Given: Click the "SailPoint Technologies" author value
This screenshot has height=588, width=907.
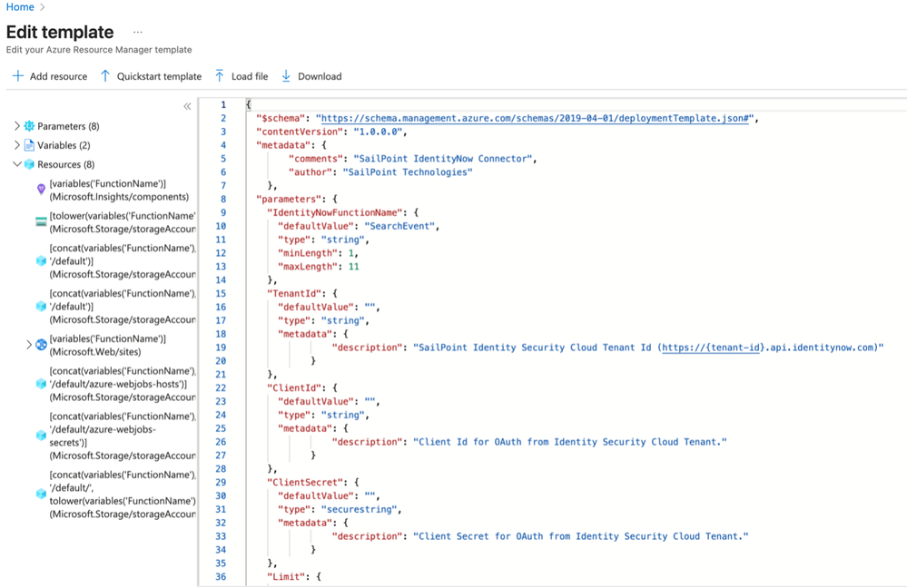Looking at the screenshot, I should [x=408, y=172].
